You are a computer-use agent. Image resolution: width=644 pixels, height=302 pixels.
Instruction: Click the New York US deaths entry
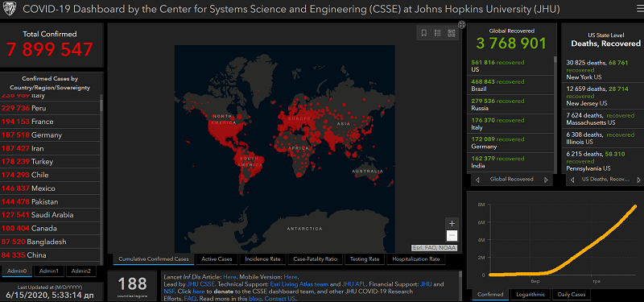pyautogui.click(x=602, y=70)
